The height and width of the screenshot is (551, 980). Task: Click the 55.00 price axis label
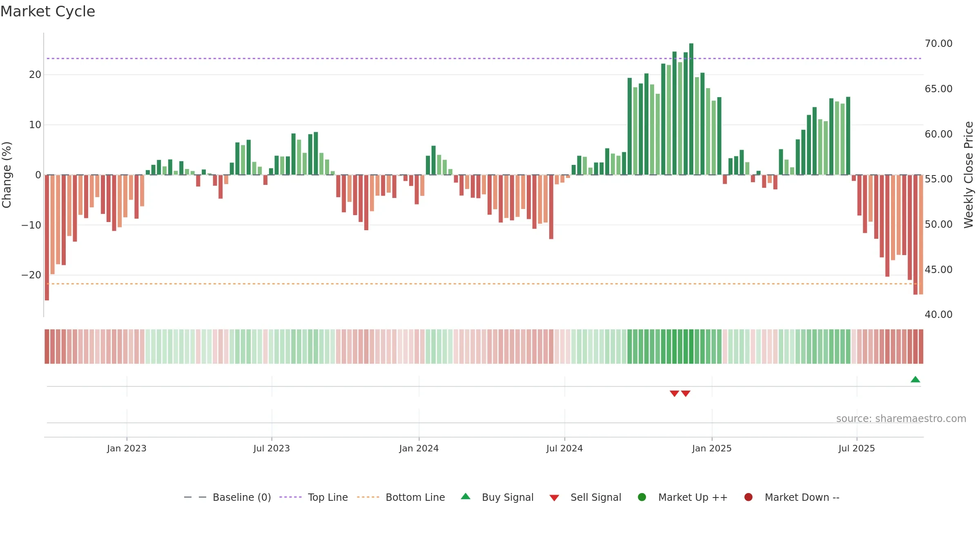click(x=938, y=179)
